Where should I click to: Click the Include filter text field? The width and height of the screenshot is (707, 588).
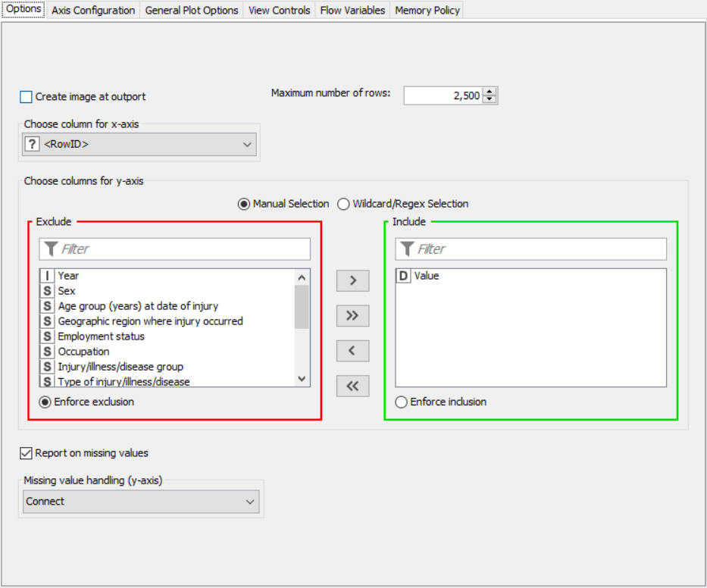(x=531, y=249)
